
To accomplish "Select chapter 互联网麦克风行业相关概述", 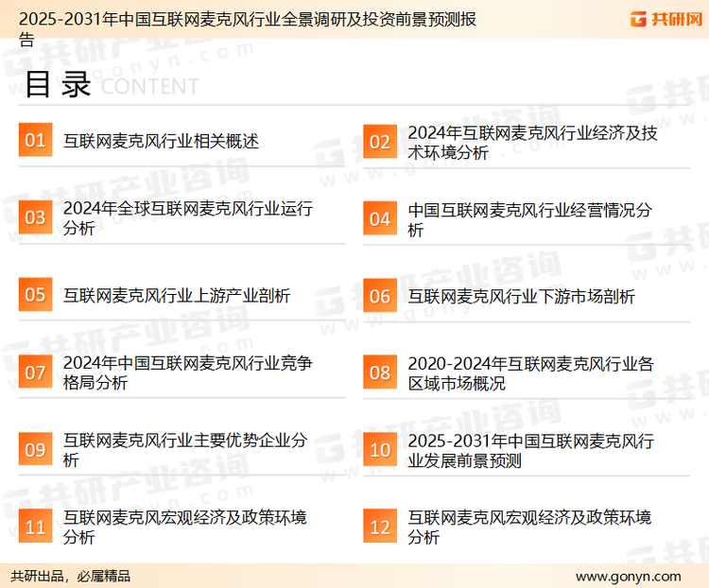I will point(161,141).
